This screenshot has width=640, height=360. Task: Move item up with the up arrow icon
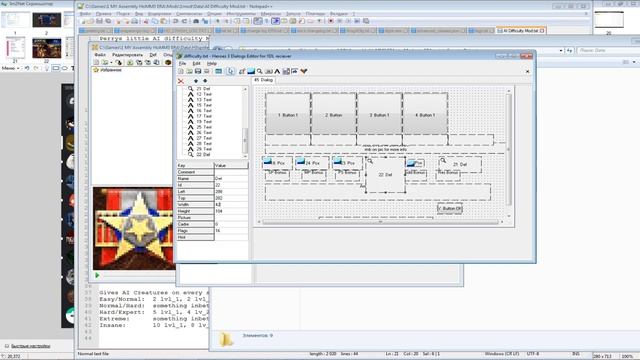click(196, 81)
